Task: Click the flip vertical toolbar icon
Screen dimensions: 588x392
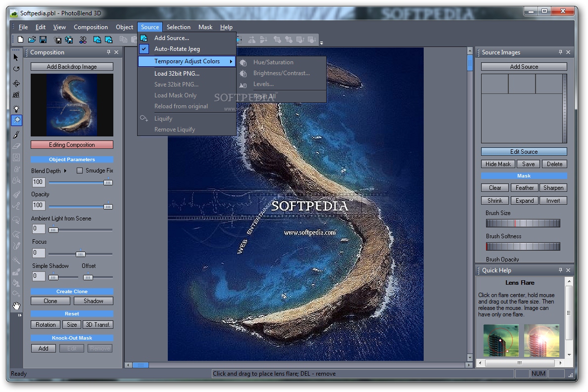Action: point(264,40)
